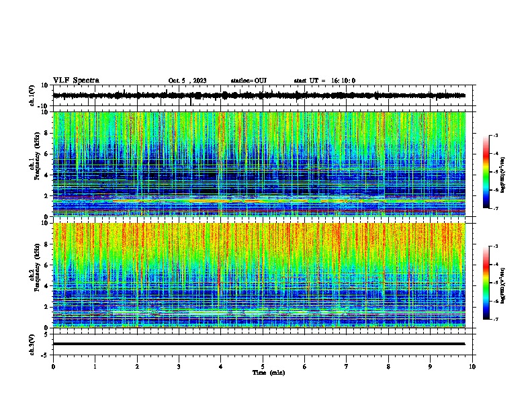Click the ch.1 colorbar log(PSD) label

click(x=502, y=175)
